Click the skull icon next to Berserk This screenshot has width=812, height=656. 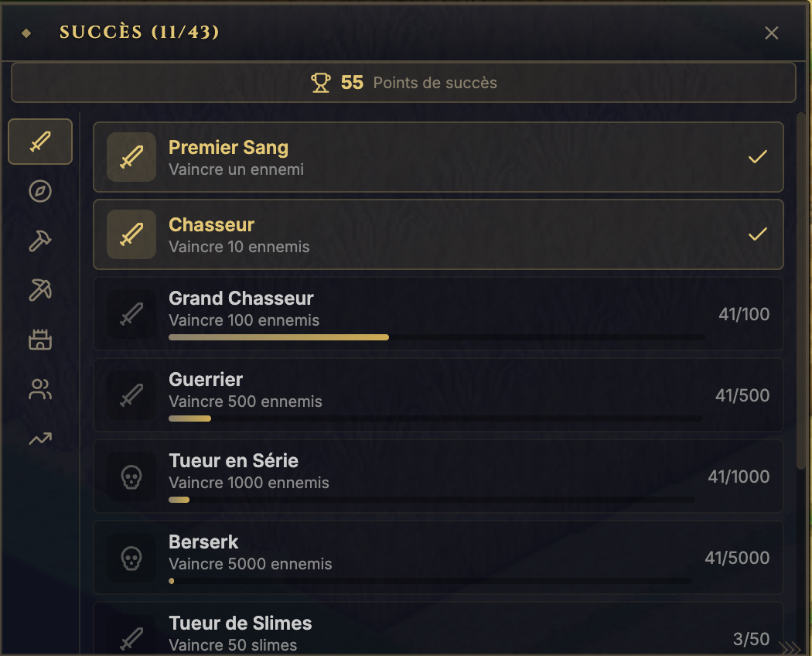click(131, 558)
